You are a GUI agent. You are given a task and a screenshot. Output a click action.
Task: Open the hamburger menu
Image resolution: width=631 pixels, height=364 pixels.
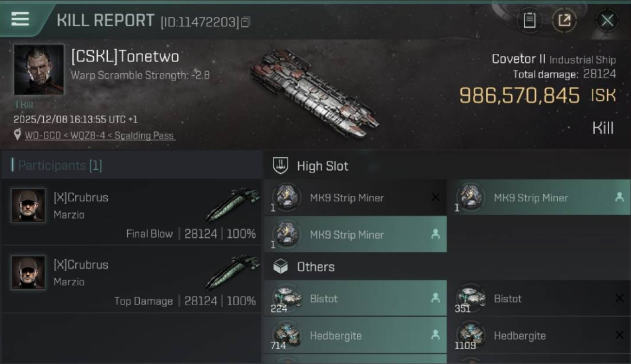pos(20,19)
